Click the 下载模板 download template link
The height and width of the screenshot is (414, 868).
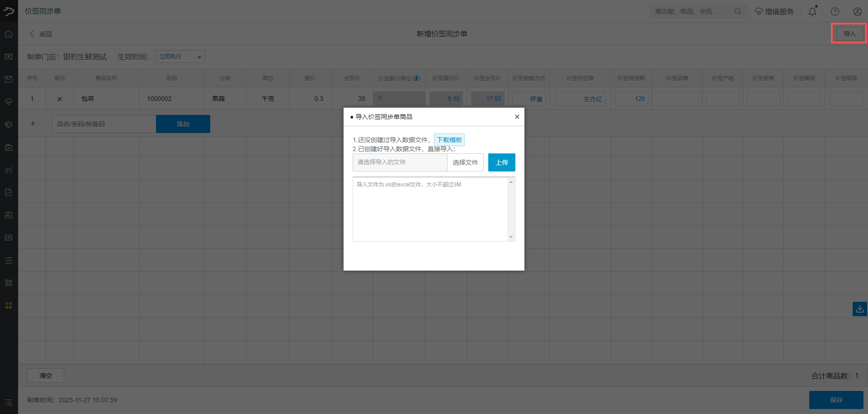[x=449, y=140]
